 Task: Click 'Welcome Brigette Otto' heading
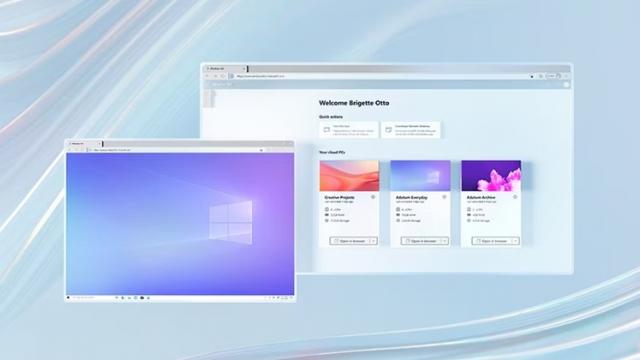[x=354, y=103]
